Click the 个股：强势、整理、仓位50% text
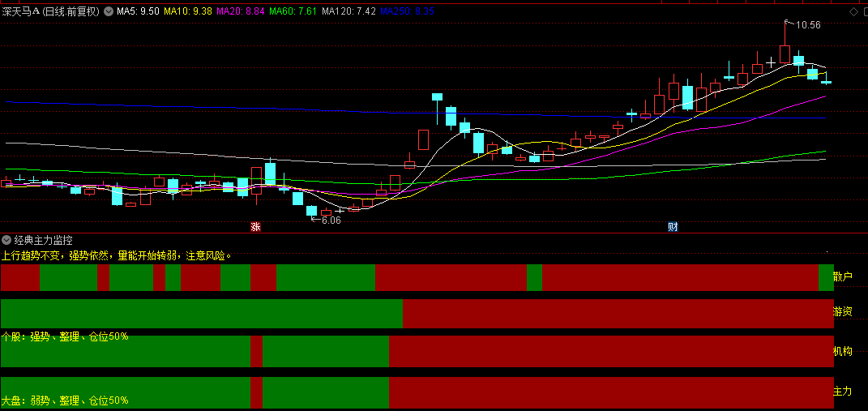This screenshot has width=868, height=411. coord(65,336)
